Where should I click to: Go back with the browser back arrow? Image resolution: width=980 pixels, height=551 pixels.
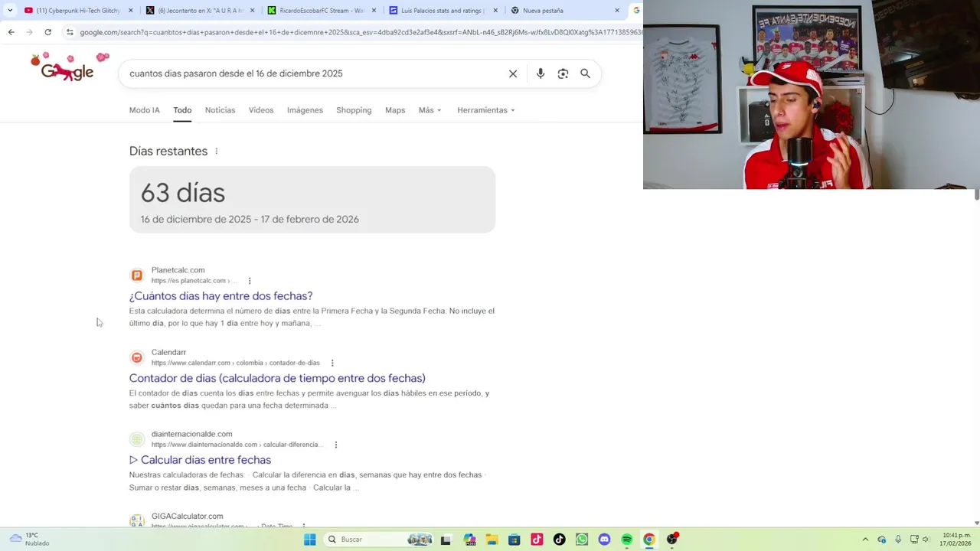pos(11,32)
